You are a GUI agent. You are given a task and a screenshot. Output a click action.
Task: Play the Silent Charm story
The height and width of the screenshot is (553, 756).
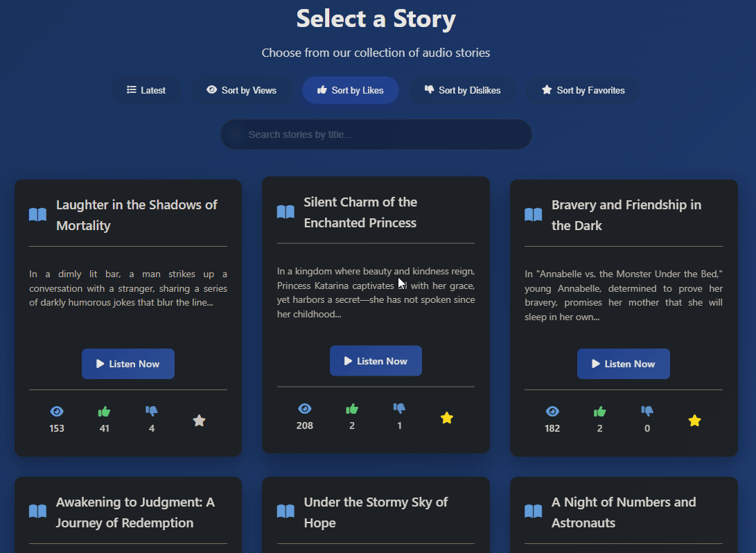pyautogui.click(x=376, y=361)
